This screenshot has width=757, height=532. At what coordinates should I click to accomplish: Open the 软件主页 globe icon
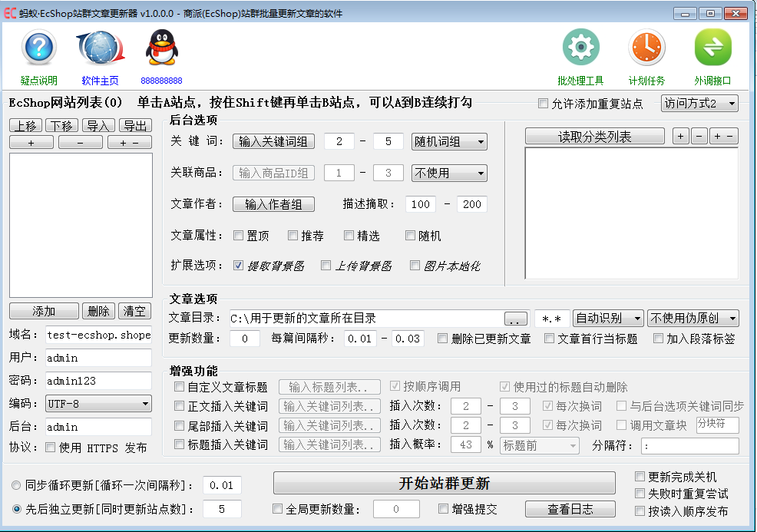(x=101, y=48)
